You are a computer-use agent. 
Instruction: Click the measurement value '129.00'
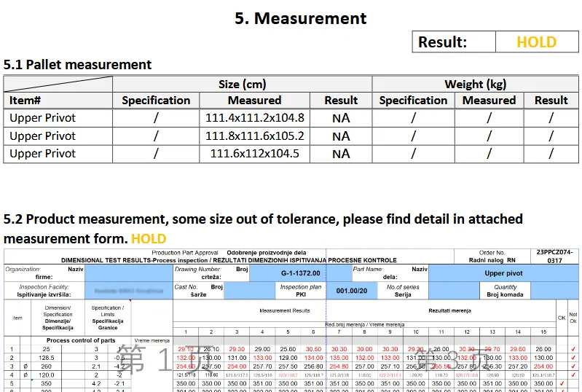coord(288,358)
